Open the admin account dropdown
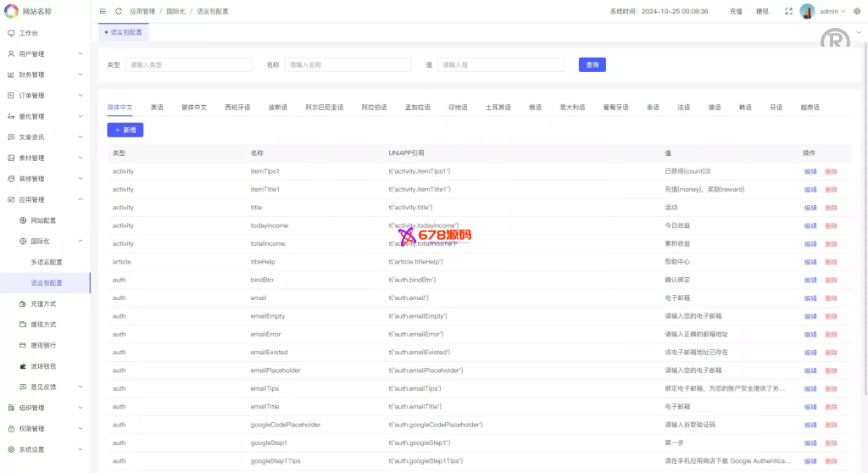The width and height of the screenshot is (868, 473). [x=832, y=12]
